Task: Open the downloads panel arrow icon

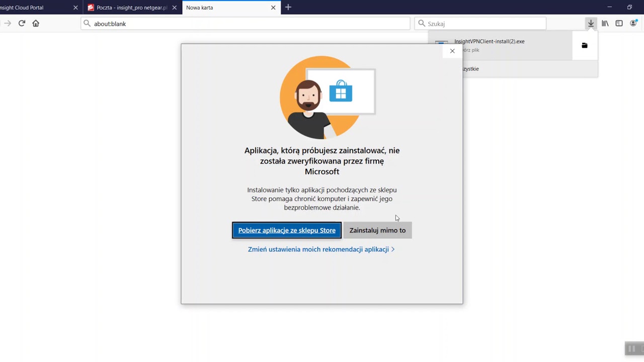Action: click(591, 23)
